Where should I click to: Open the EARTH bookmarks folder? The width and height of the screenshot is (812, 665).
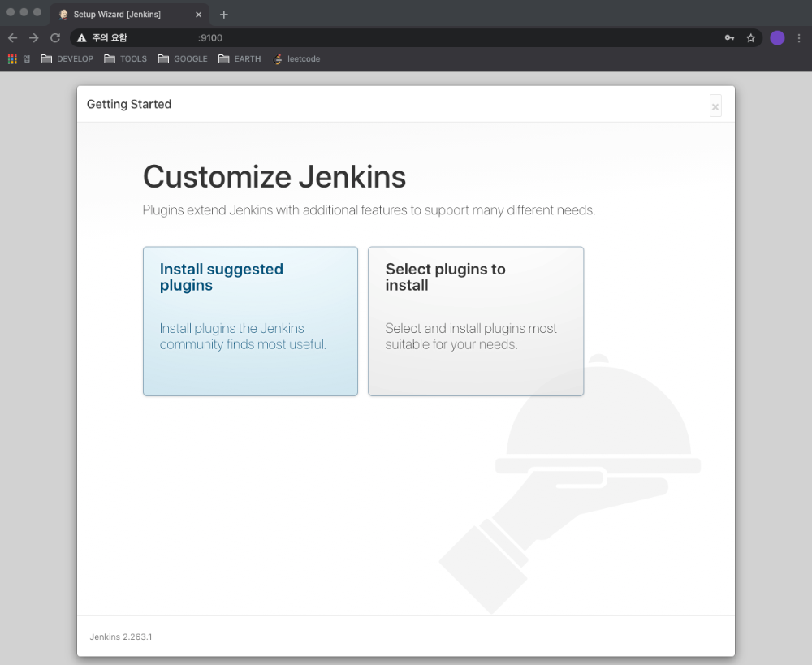click(240, 59)
